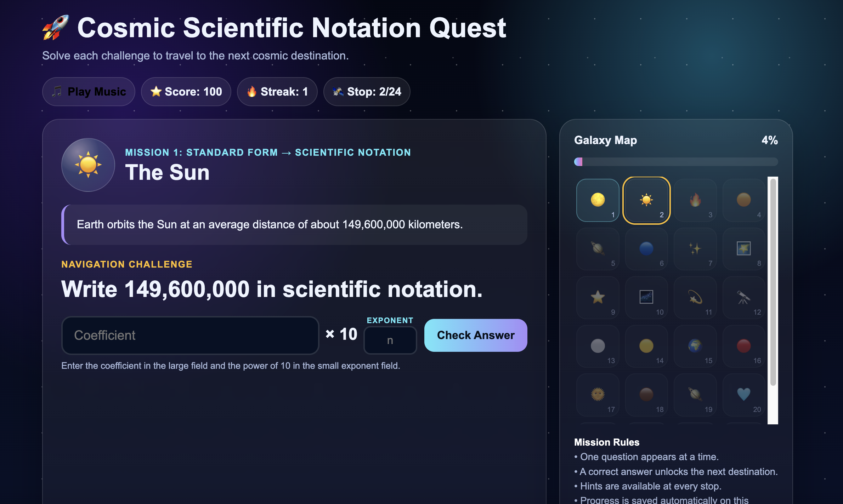Open the framed star tile 8
843x504 pixels.
coord(743,249)
